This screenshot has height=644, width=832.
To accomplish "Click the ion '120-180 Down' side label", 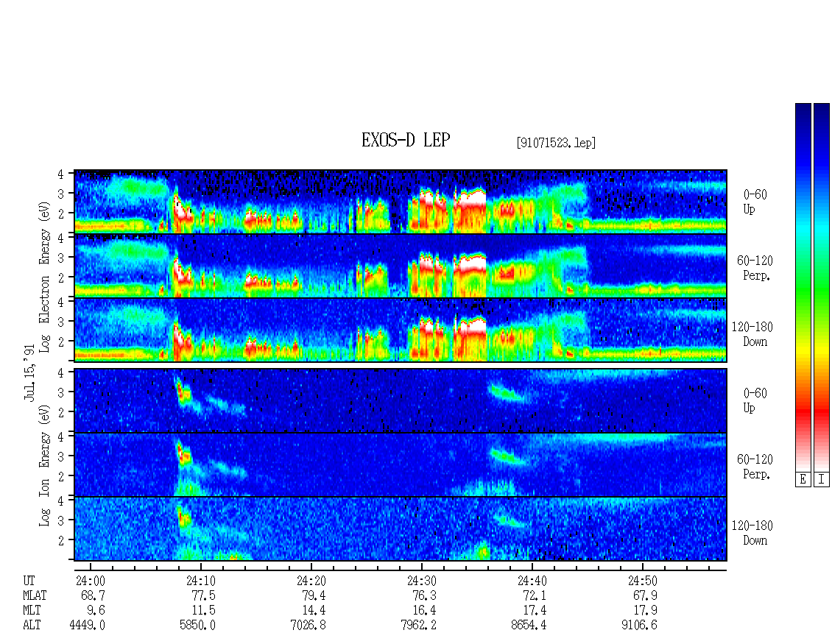I will pos(752,533).
